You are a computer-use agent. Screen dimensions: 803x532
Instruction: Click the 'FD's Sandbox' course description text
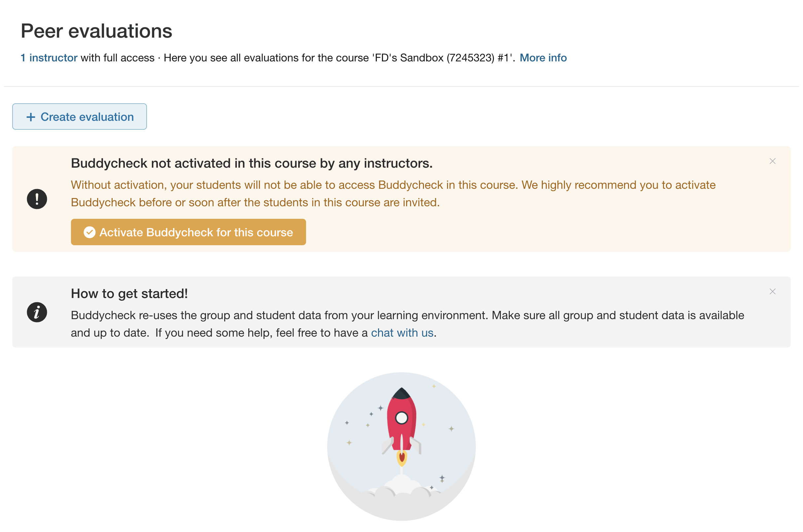pos(339,58)
